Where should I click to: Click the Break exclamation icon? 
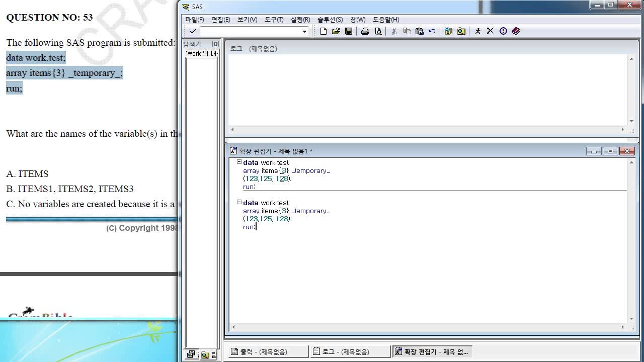[x=503, y=31]
